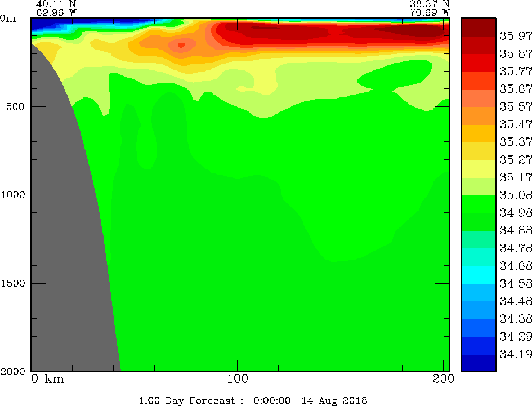Click the 35.97 colorbar label
Image resolution: width=532 pixels, height=406 pixels.
coord(515,35)
